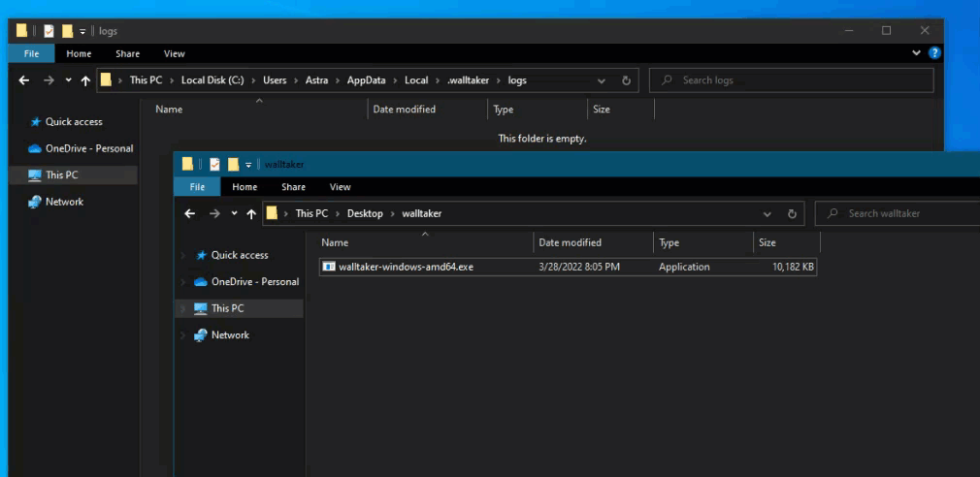Click the '3/28/2022 8:05 PM' date cell

click(x=579, y=267)
